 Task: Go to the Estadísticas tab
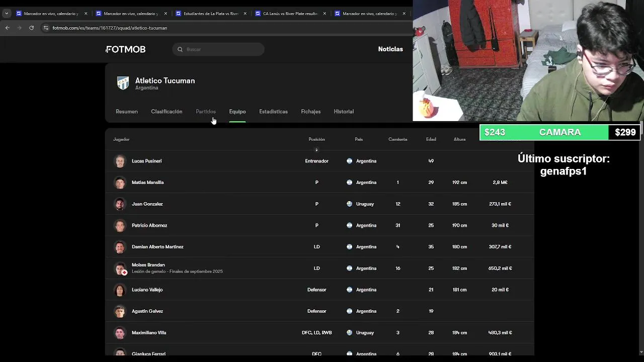tap(273, 112)
